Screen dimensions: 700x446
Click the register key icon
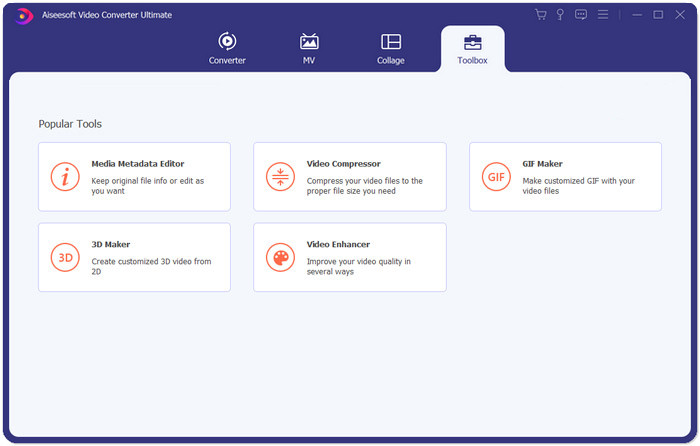click(x=560, y=15)
